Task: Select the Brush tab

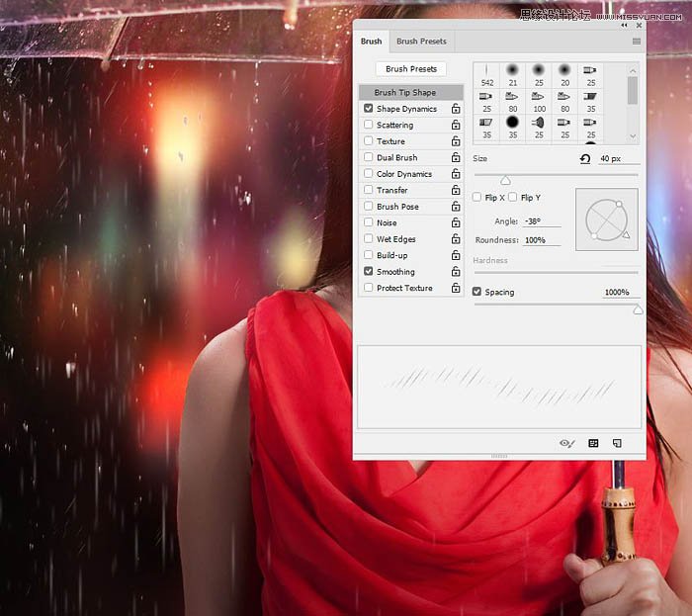Action: click(371, 42)
